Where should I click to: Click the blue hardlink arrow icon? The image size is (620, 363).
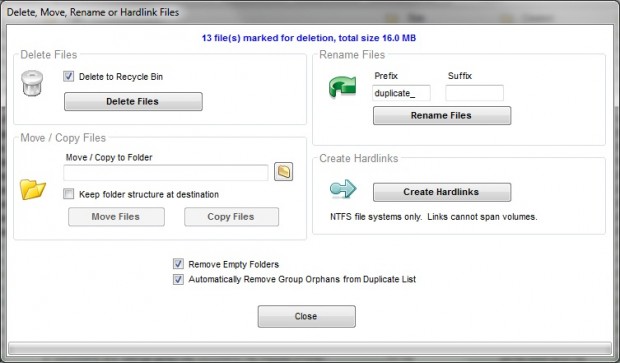(343, 188)
